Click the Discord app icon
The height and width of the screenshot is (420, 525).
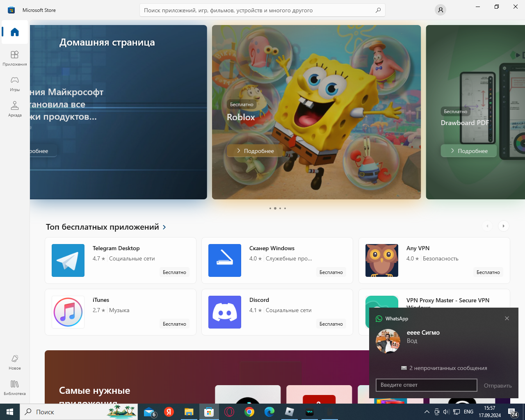point(225,312)
